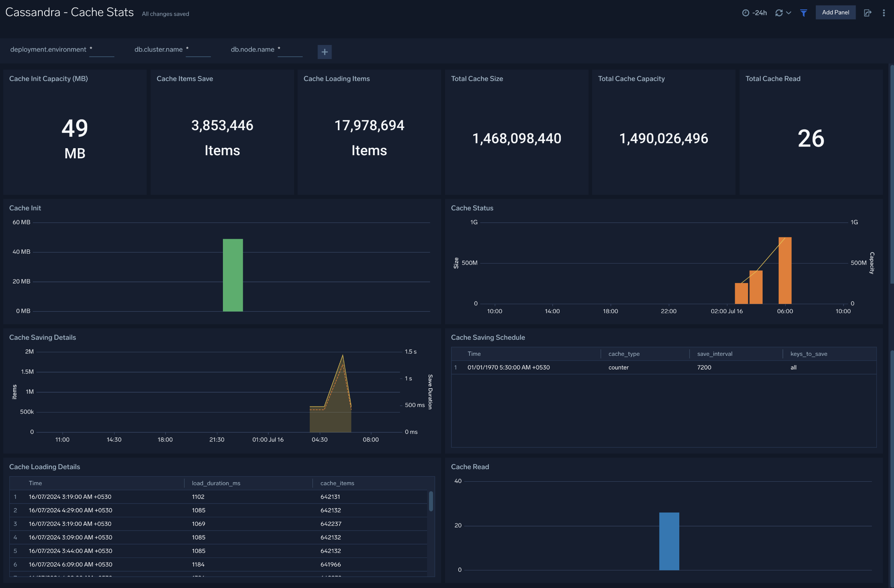Image resolution: width=894 pixels, height=588 pixels.
Task: Select the Cache Init Capacity (MB) panel title
Action: pos(48,79)
